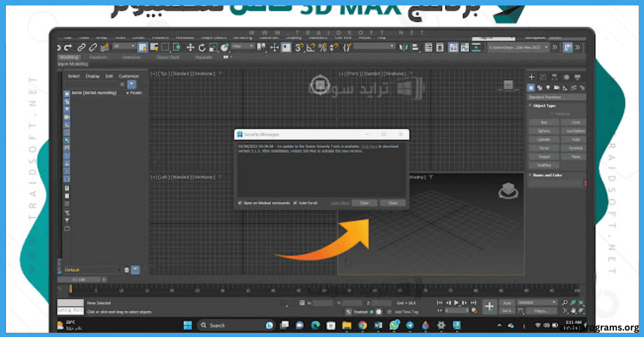Open the reference coordinate View dropdown
The height and width of the screenshot is (337, 644).
pos(244,47)
